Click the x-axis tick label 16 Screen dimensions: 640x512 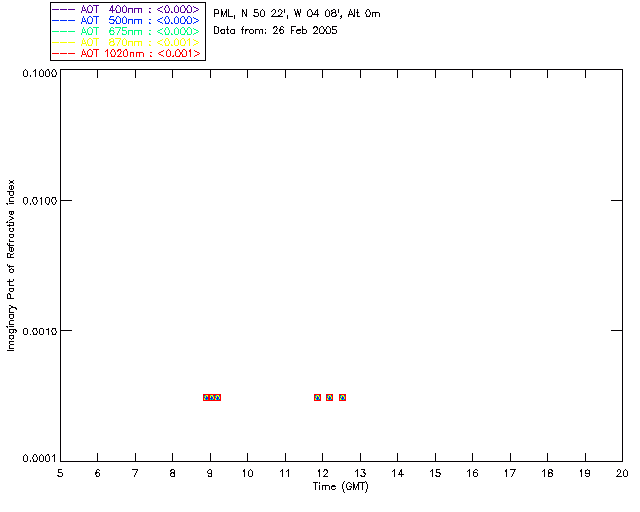[472, 473]
